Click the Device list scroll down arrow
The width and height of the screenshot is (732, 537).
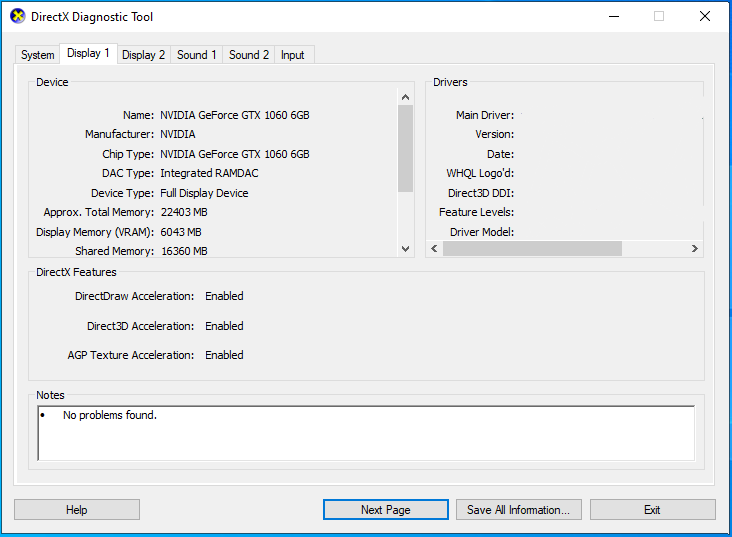[x=405, y=249]
